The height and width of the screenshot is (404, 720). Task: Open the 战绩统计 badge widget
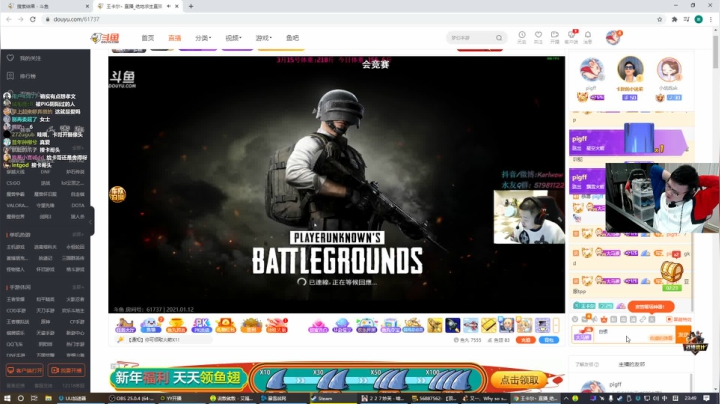(696, 342)
